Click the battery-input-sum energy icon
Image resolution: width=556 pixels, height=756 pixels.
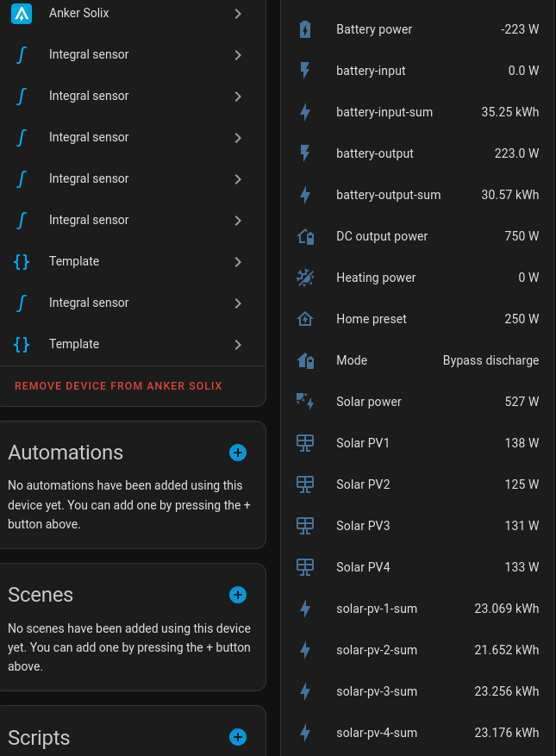(305, 112)
